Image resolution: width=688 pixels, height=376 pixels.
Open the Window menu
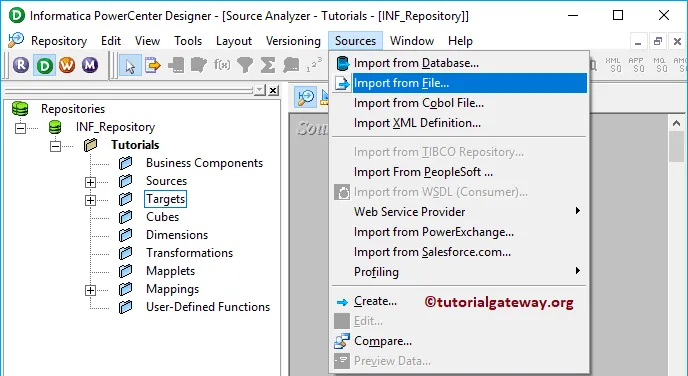(412, 41)
